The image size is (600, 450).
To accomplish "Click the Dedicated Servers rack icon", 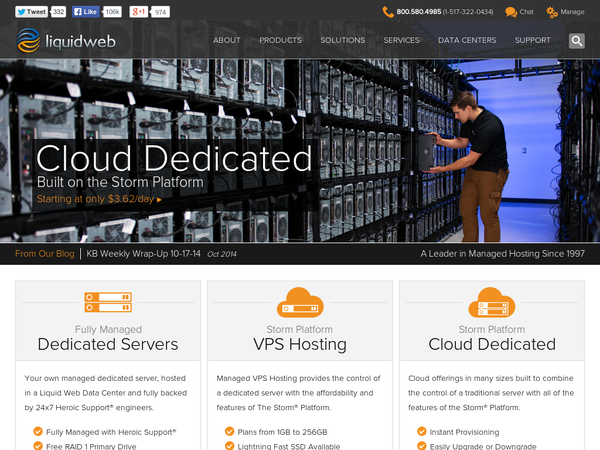I will point(108,302).
